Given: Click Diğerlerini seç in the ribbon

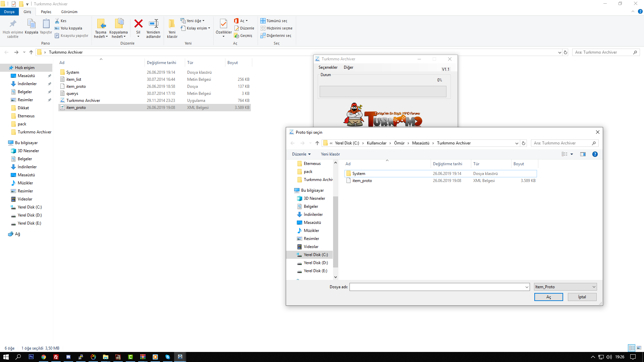Looking at the screenshot, I should coord(276,36).
